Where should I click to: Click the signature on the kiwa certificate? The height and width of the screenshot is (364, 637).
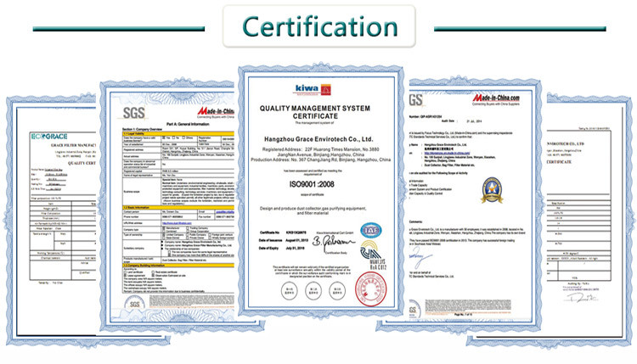coord(332,243)
